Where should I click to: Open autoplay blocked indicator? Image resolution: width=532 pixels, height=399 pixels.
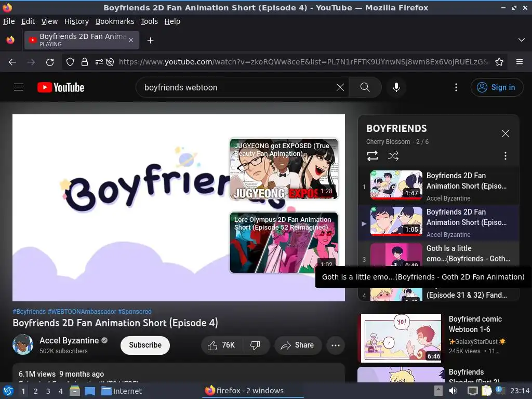coord(110,62)
